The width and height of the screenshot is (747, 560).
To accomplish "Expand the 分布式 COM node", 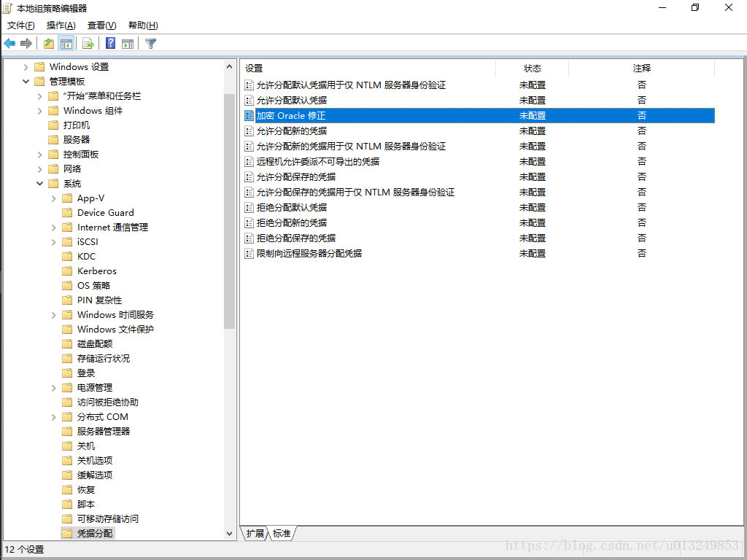I will click(54, 417).
